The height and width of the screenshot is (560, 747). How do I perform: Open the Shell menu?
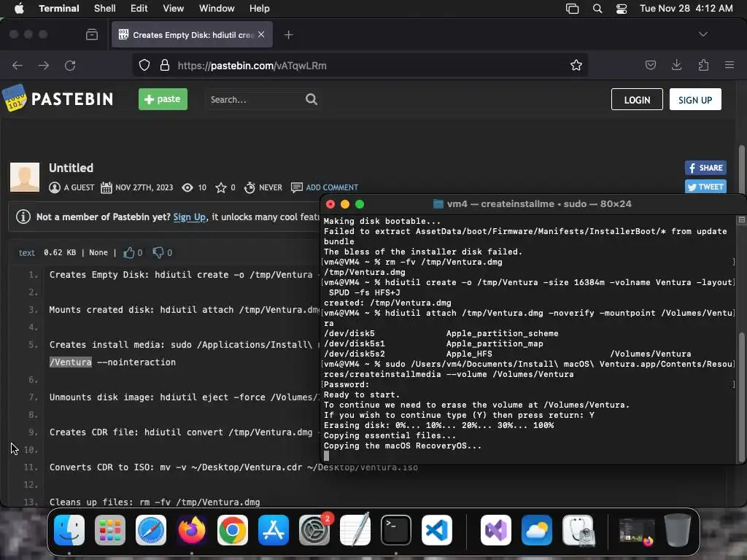105,9
